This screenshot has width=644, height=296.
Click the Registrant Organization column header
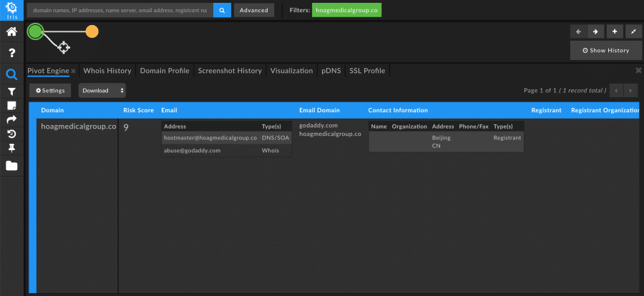tap(605, 110)
